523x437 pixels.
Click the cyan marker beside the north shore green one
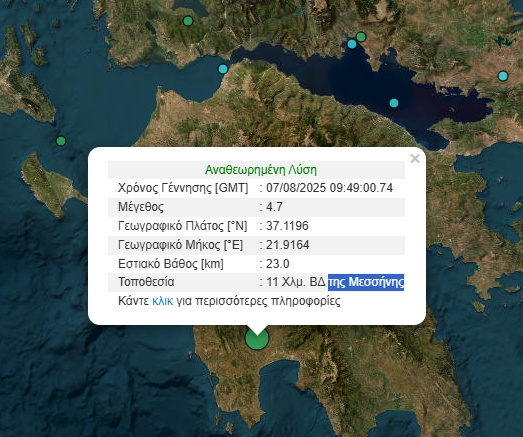(352, 44)
